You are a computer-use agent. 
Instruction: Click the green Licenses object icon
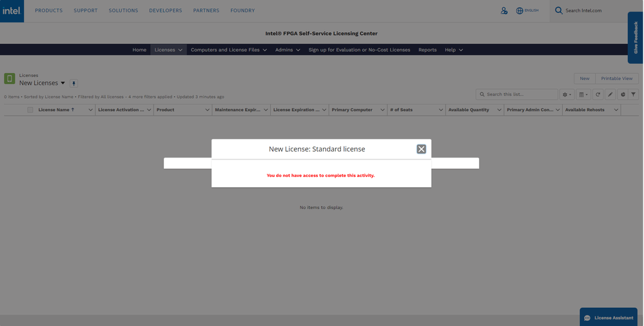point(10,79)
